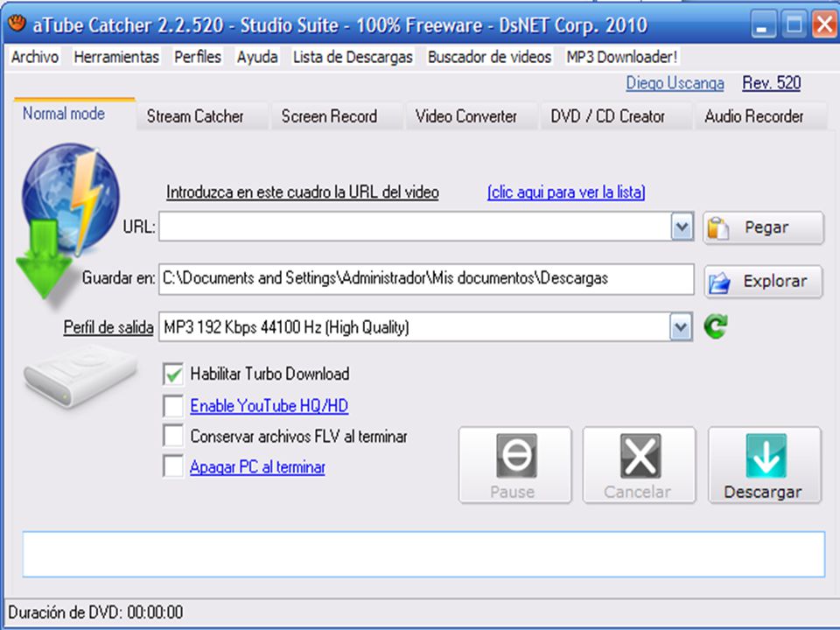
Task: Switch to the Audio Recorder tab
Action: click(x=760, y=116)
